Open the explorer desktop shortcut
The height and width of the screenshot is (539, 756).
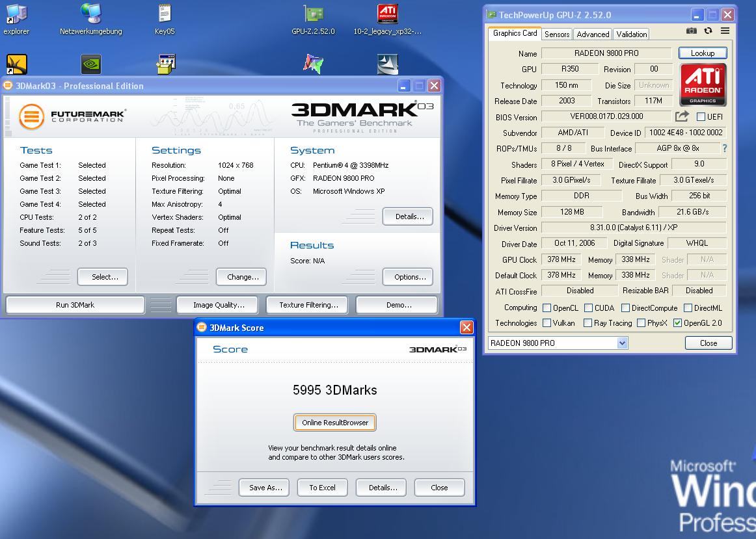16,20
